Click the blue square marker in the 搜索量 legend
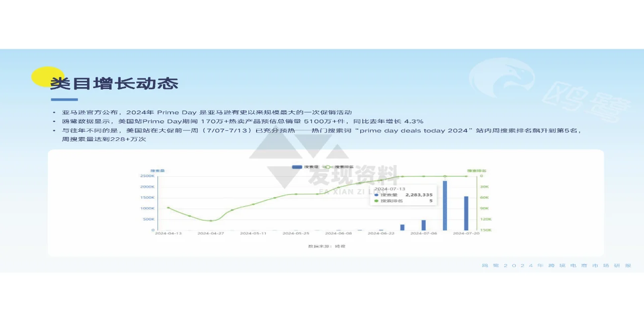Screen dimensions: 644x322 tap(297, 167)
